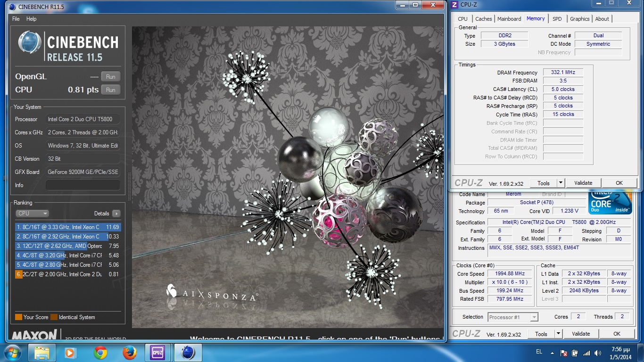Open the network signal tray icon
Viewport: 644px width, 362px height.
pos(586,353)
